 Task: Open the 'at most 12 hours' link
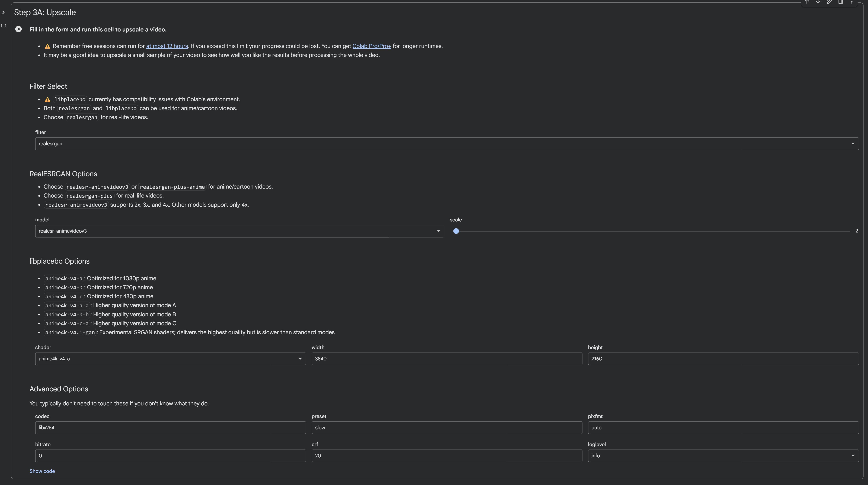pos(167,46)
